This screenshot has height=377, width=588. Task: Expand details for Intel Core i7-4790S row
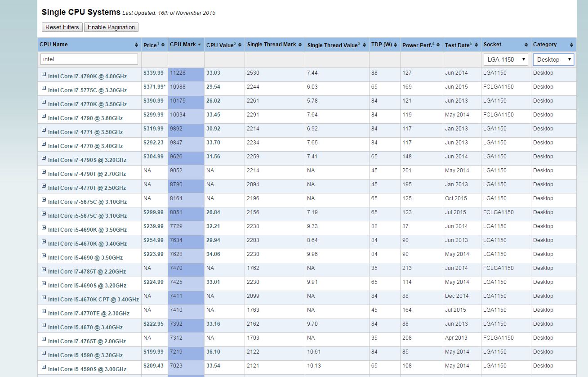(x=44, y=158)
